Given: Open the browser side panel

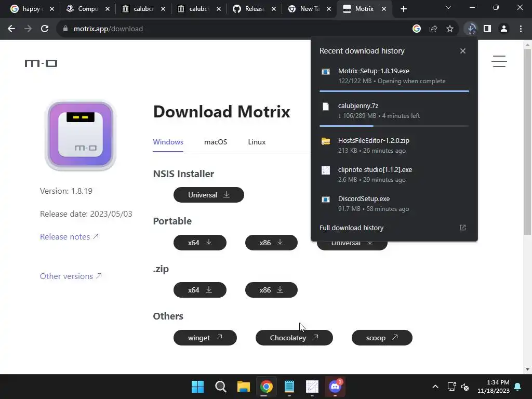Looking at the screenshot, I should (x=487, y=29).
